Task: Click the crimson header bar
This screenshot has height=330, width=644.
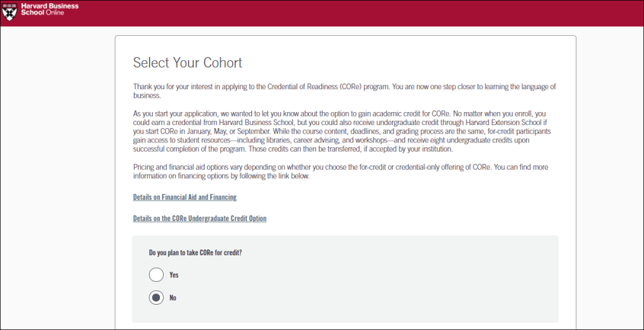Action: coord(322,13)
